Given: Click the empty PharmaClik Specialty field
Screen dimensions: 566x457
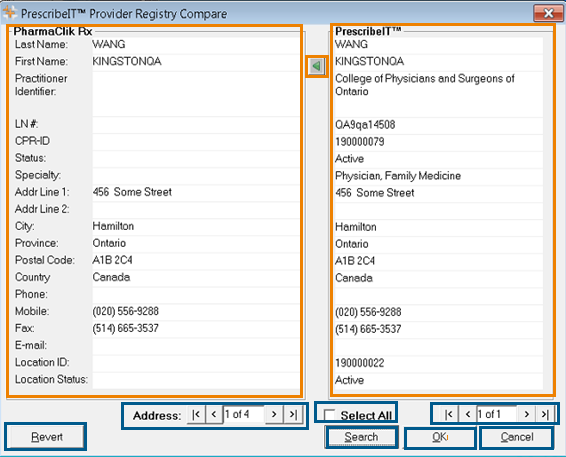Looking at the screenshot, I should coord(196,175).
